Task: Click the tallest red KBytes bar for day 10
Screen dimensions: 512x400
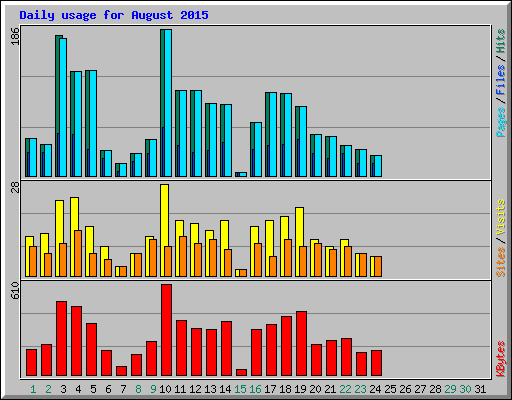Action: [x=166, y=330]
